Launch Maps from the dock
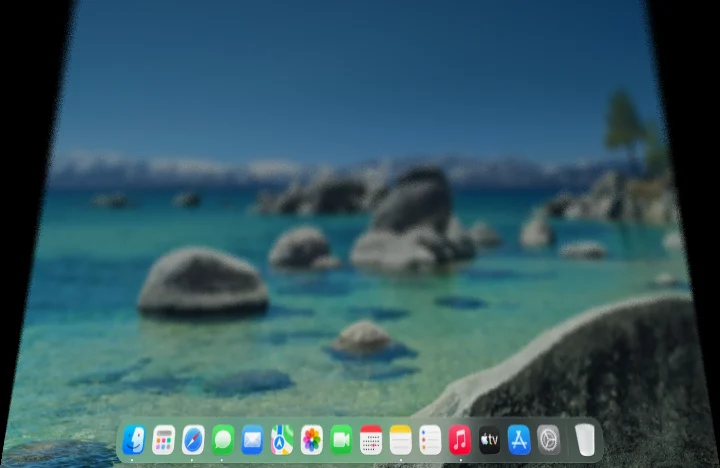The height and width of the screenshot is (468, 720). (x=282, y=440)
